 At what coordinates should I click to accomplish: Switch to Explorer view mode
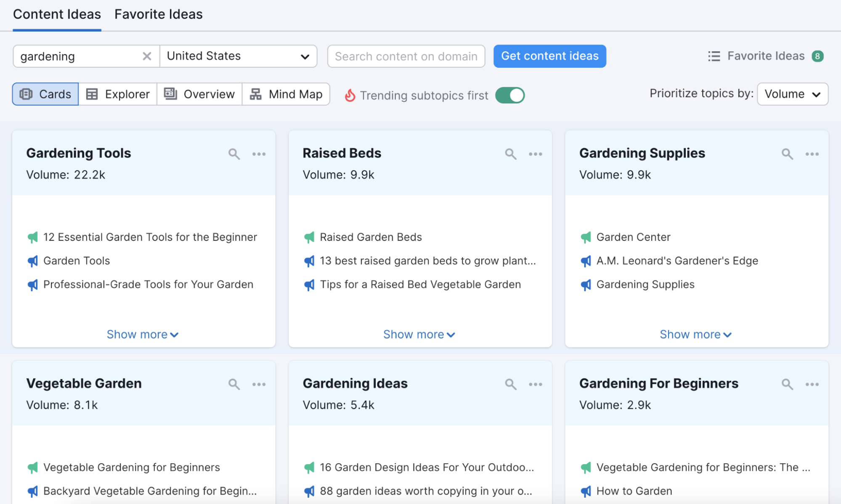[117, 94]
